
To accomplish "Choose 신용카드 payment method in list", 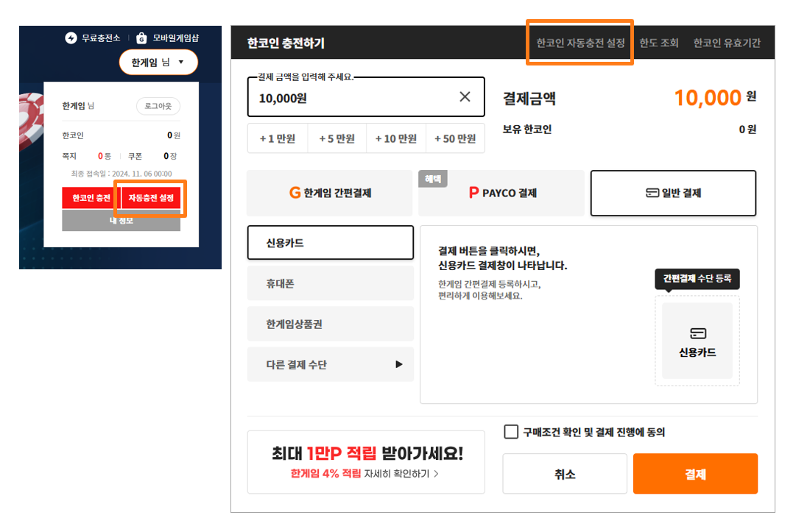I will click(x=331, y=243).
